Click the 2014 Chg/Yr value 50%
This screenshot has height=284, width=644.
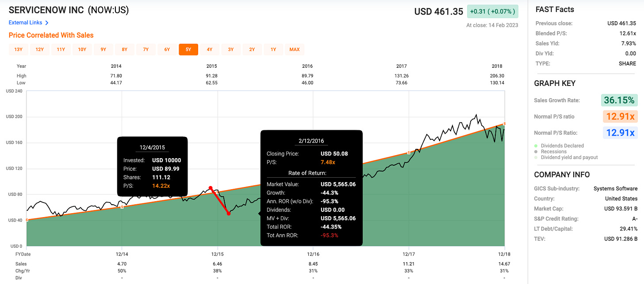point(122,271)
